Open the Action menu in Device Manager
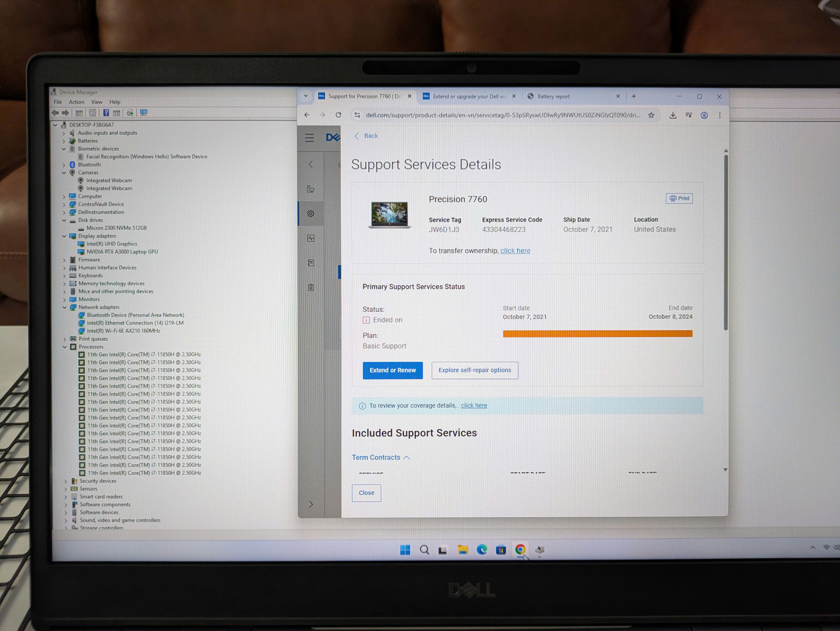 tap(76, 102)
